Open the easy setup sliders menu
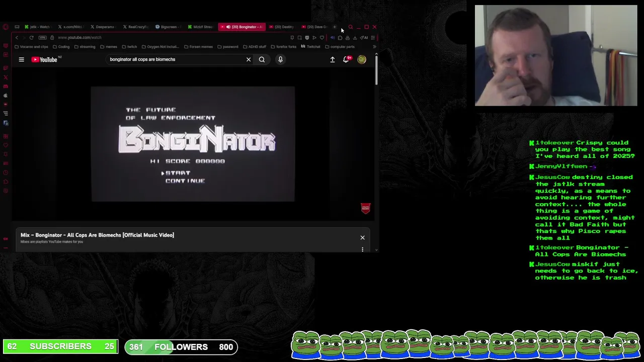This screenshot has width=644, height=362. coord(373,38)
